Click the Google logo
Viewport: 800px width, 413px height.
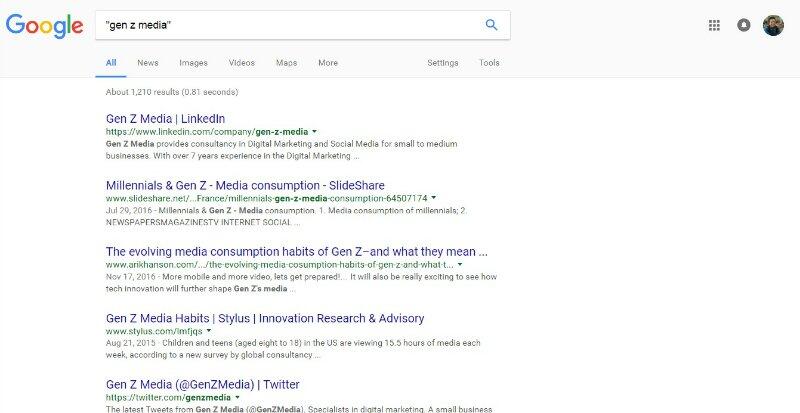pyautogui.click(x=44, y=26)
